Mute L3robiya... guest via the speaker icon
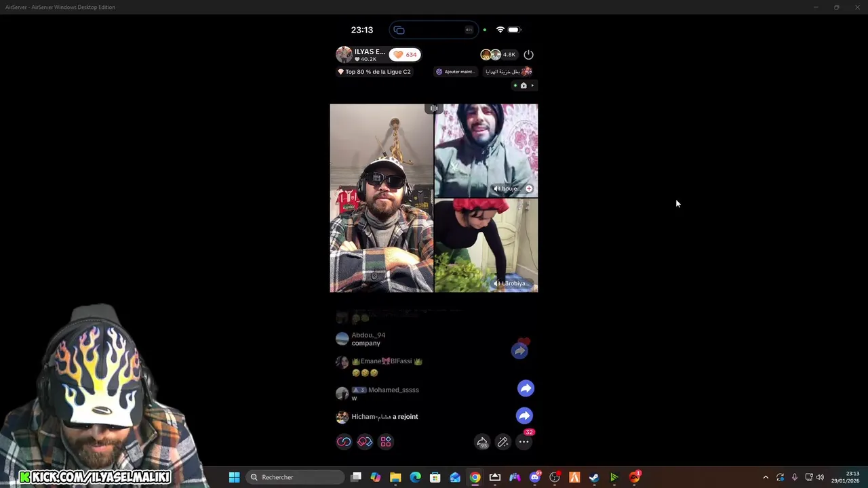Image resolution: width=868 pixels, height=488 pixels. point(497,283)
